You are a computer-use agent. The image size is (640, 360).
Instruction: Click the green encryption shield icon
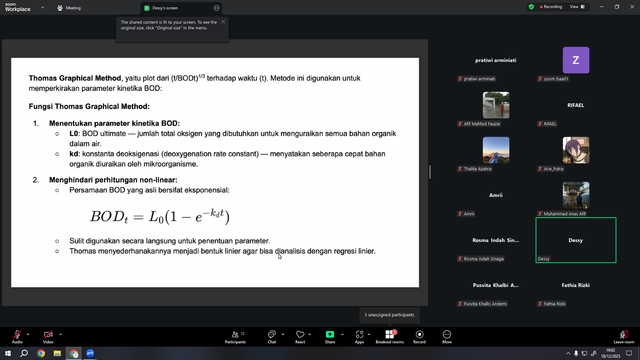point(531,7)
